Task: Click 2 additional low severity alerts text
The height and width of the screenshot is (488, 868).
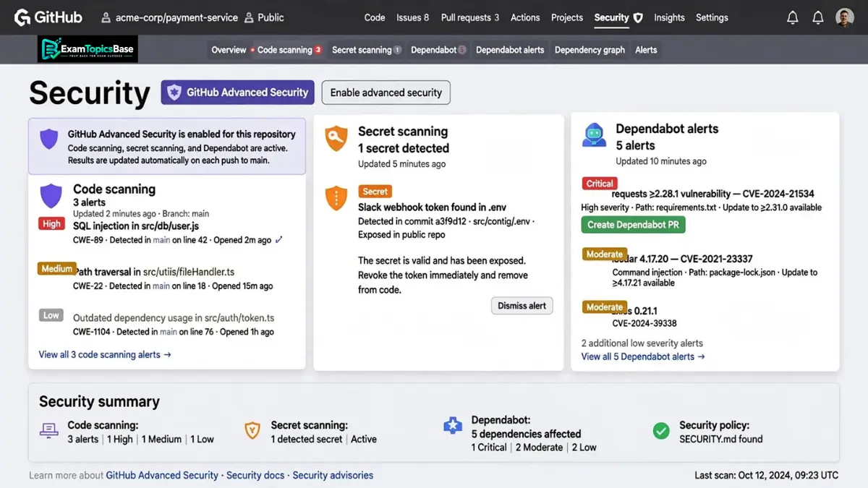Action: pyautogui.click(x=642, y=343)
